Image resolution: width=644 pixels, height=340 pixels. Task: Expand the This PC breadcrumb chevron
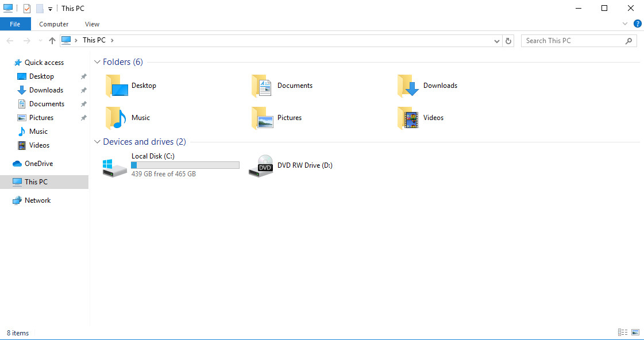tap(112, 40)
